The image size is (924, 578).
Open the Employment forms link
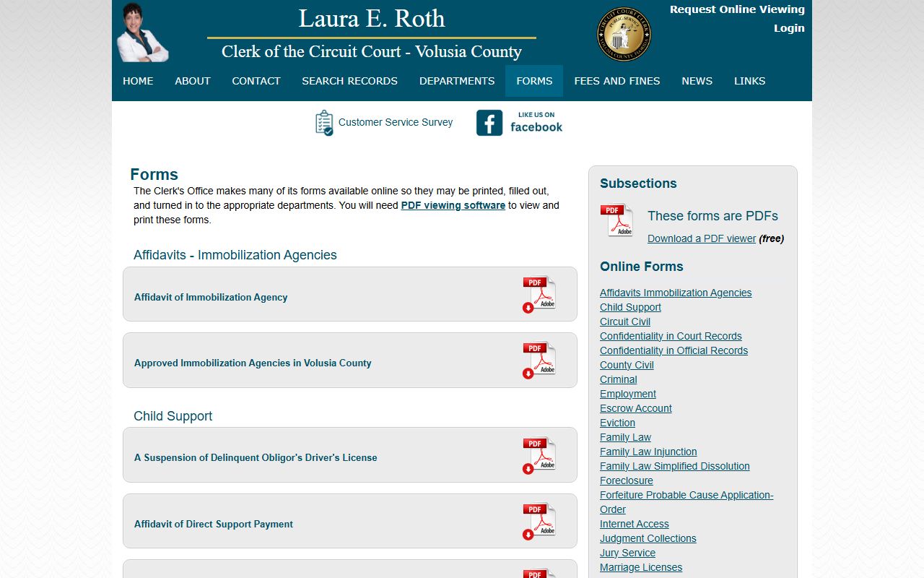(x=628, y=394)
